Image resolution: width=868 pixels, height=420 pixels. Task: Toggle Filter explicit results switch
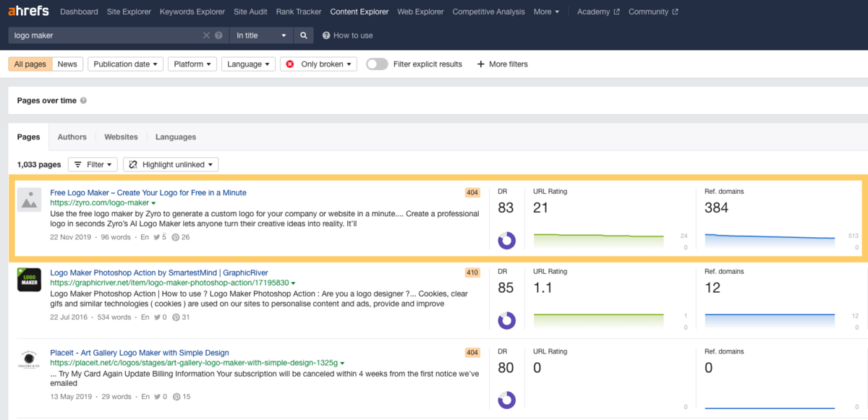pyautogui.click(x=377, y=64)
